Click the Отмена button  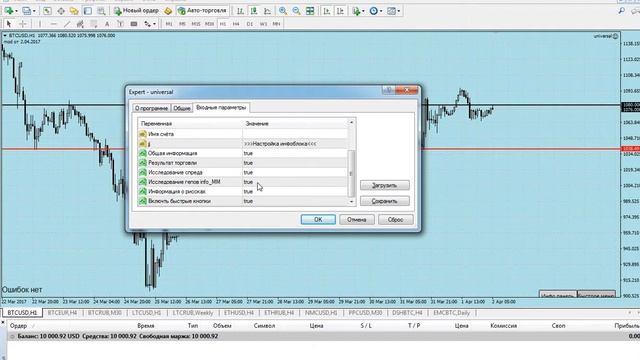click(357, 220)
